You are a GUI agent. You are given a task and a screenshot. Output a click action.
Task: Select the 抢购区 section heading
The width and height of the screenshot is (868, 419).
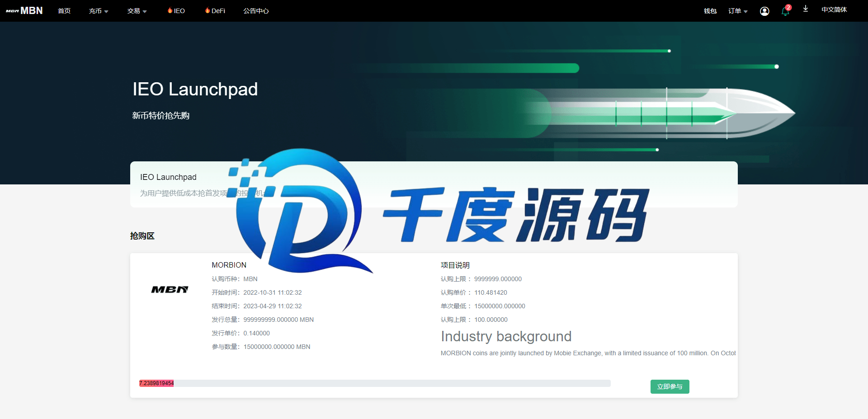pyautogui.click(x=142, y=236)
